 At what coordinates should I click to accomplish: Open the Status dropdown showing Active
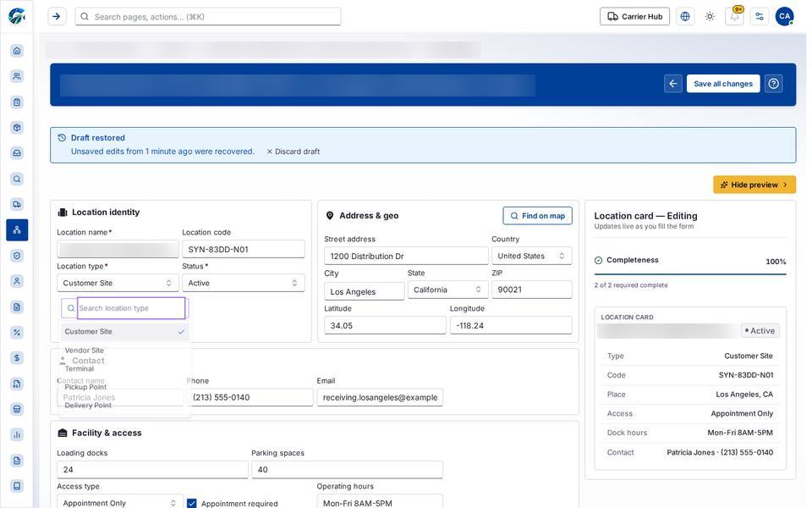(x=244, y=283)
